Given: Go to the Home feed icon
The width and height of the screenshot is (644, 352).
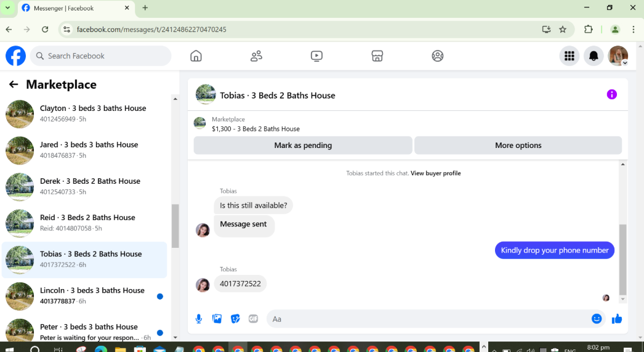Looking at the screenshot, I should click(196, 56).
